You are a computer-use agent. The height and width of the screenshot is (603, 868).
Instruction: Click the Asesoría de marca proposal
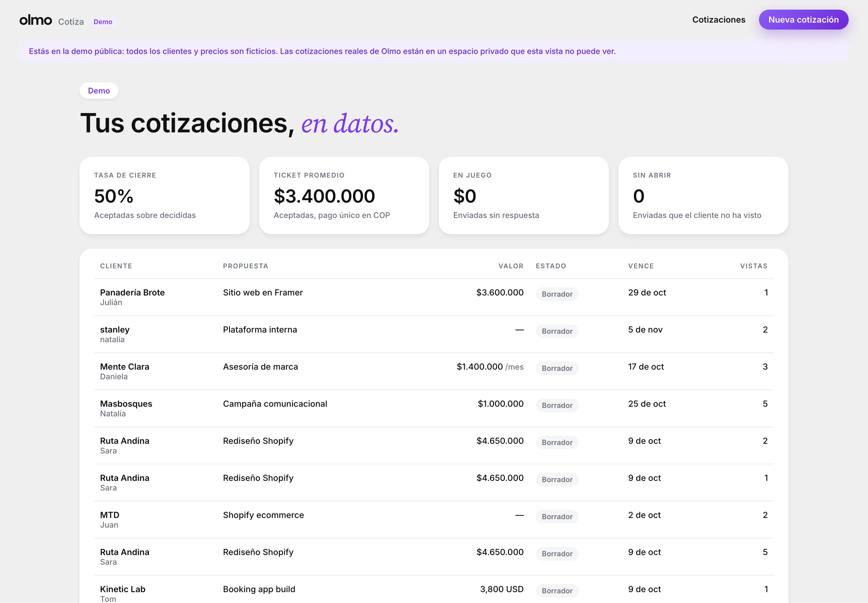click(x=260, y=367)
